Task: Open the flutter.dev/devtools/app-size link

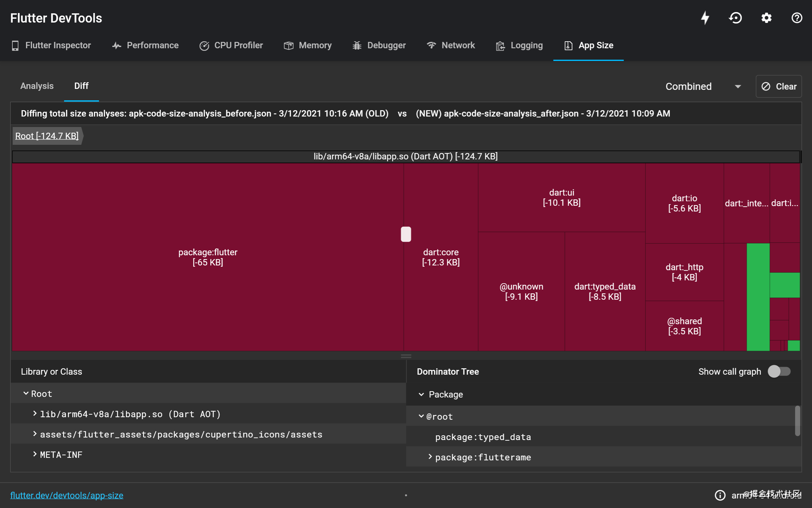Action: 67,495
